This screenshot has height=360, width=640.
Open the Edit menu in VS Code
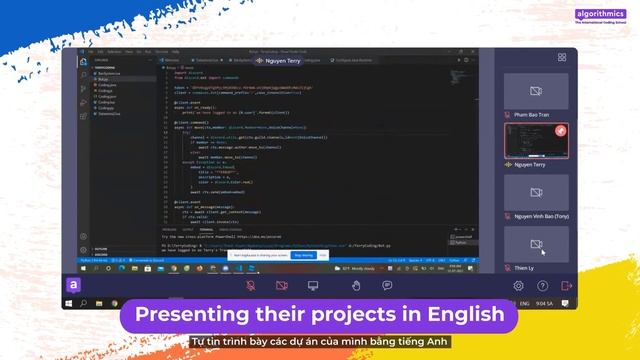pos(100,52)
